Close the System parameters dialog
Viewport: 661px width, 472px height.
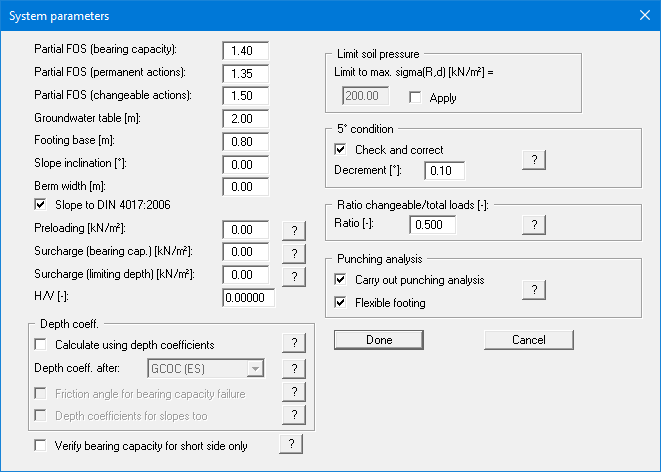click(x=643, y=15)
